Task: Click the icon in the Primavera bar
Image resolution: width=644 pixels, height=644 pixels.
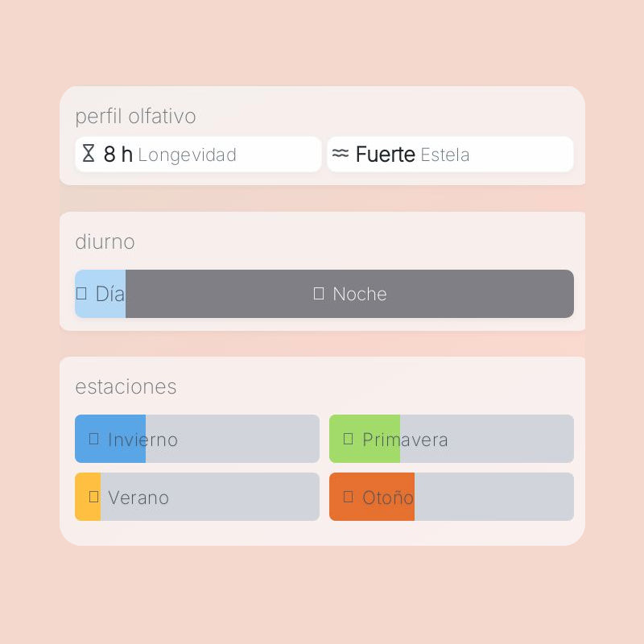Action: coord(349,439)
